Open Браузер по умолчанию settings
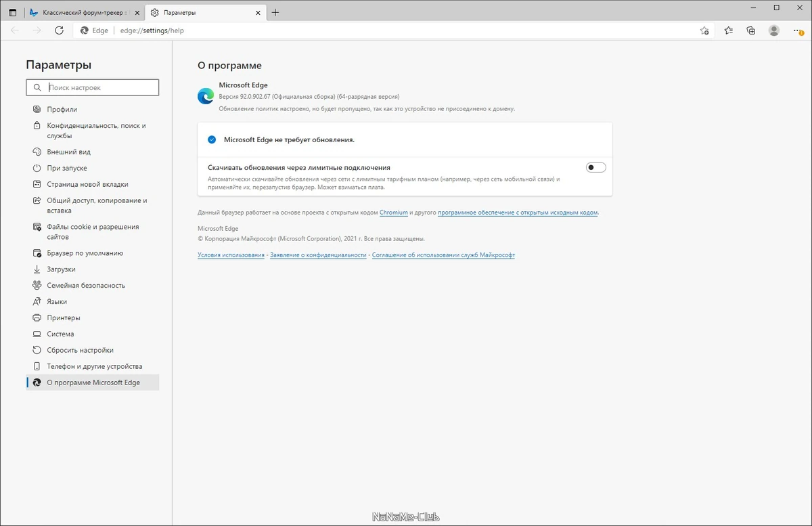This screenshot has height=526, width=812. [93, 253]
